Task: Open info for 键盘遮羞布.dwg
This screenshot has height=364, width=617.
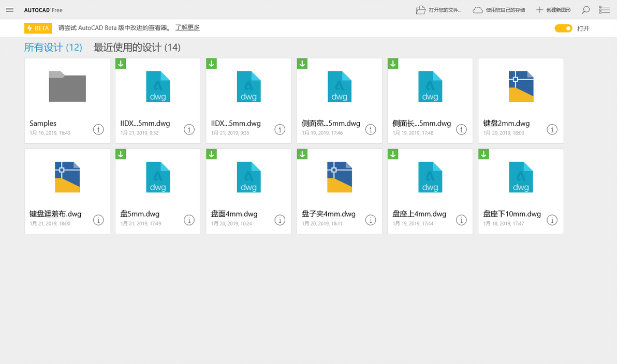Action: point(98,220)
